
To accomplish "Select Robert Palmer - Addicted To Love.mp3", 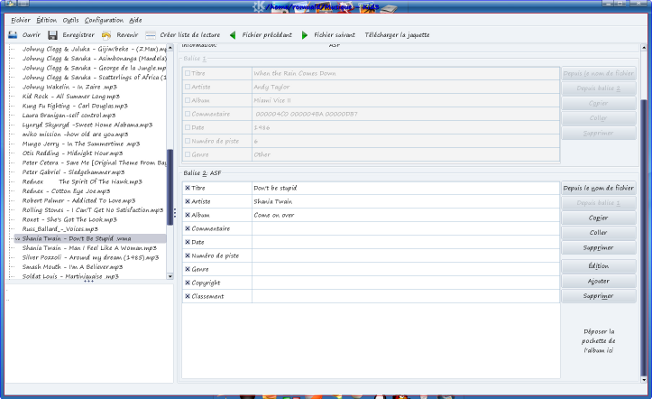I will click(79, 201).
